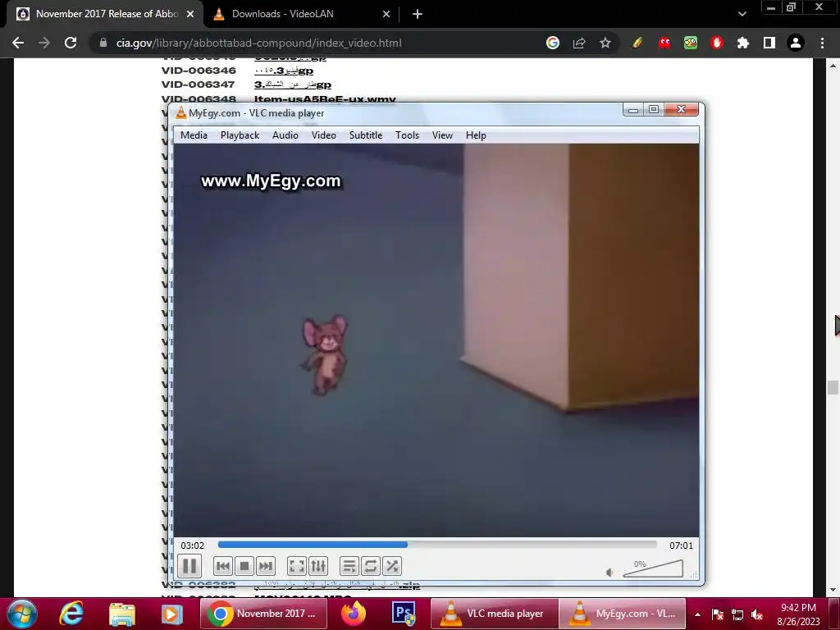Image resolution: width=840 pixels, height=630 pixels.
Task: Switch to MyEgy.com VLC taskbar button
Action: (623, 614)
